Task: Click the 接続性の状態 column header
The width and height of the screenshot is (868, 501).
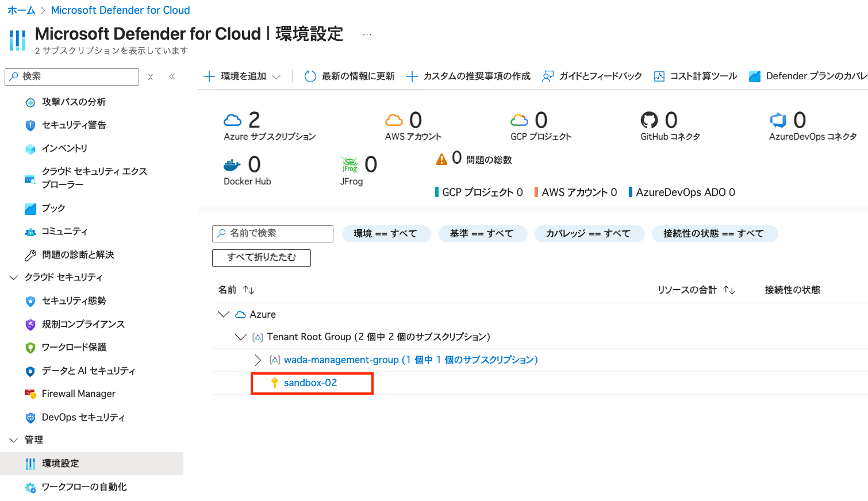Action: (x=792, y=290)
